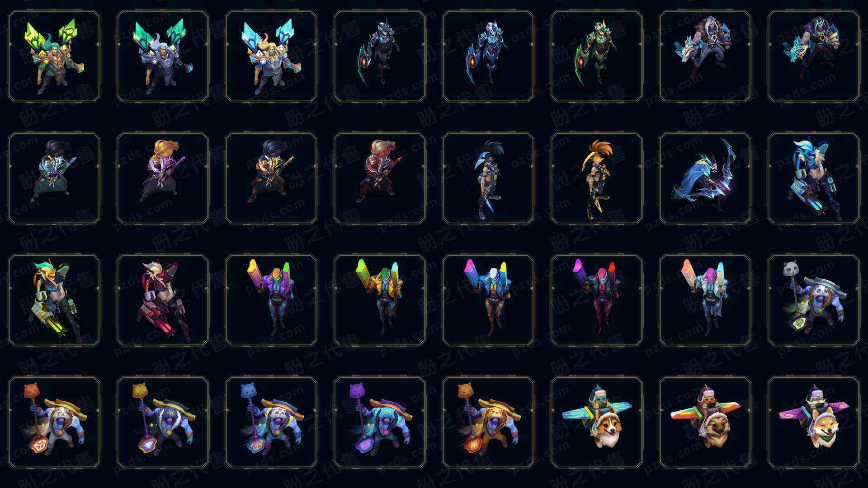Select the white-haired brawler with ice gauntlets
Screen dimensions: 868x488
click(x=705, y=56)
